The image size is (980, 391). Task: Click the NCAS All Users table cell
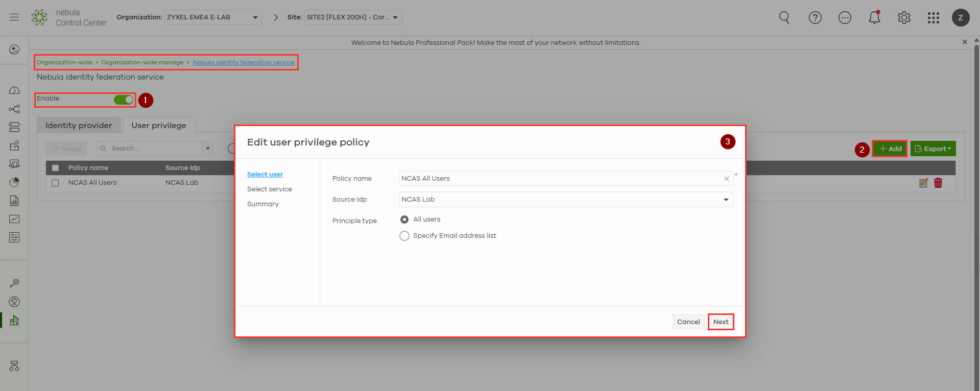click(92, 183)
